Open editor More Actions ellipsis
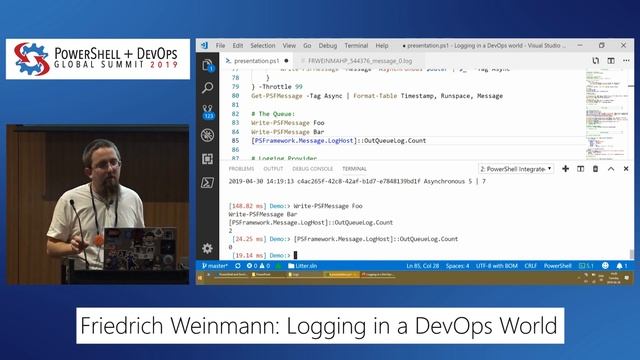This screenshot has height=360, width=640. coord(626,60)
